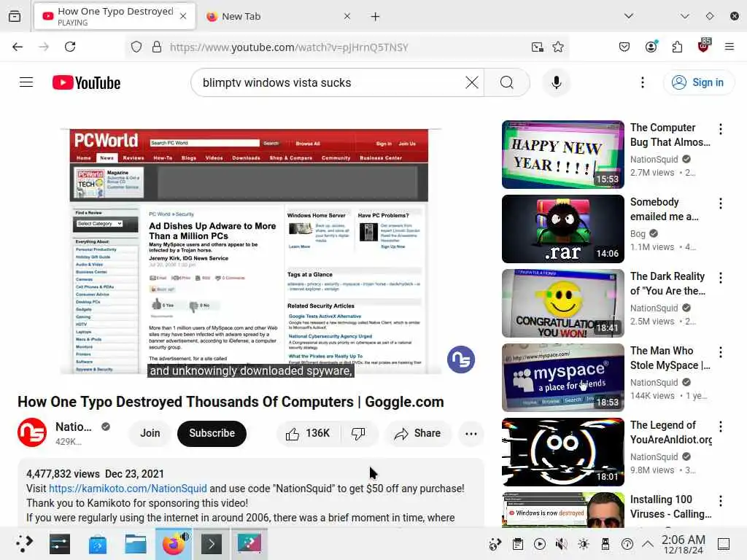This screenshot has height=560, width=747.
Task: Open uBlock Origin extension icon
Action: pyautogui.click(x=704, y=46)
